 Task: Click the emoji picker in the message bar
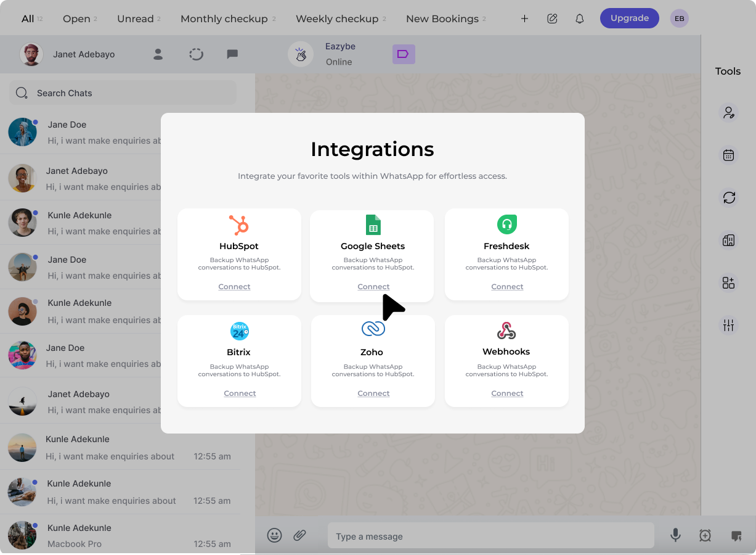click(x=274, y=535)
